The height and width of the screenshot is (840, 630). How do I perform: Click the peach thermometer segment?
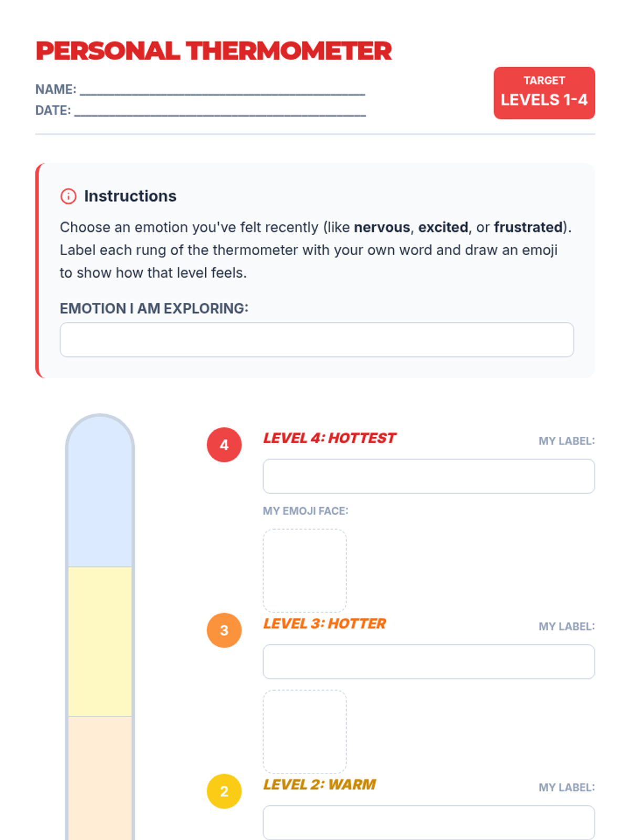(100, 777)
